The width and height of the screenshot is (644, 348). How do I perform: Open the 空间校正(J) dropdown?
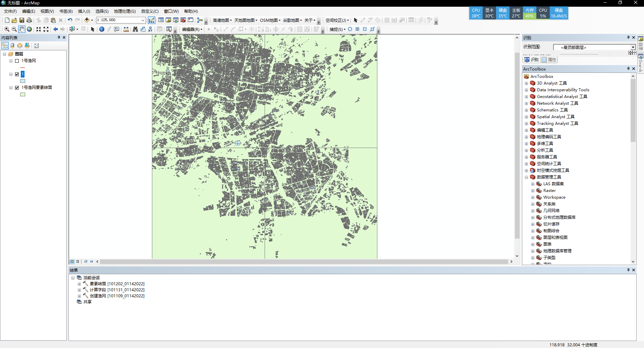click(x=337, y=20)
